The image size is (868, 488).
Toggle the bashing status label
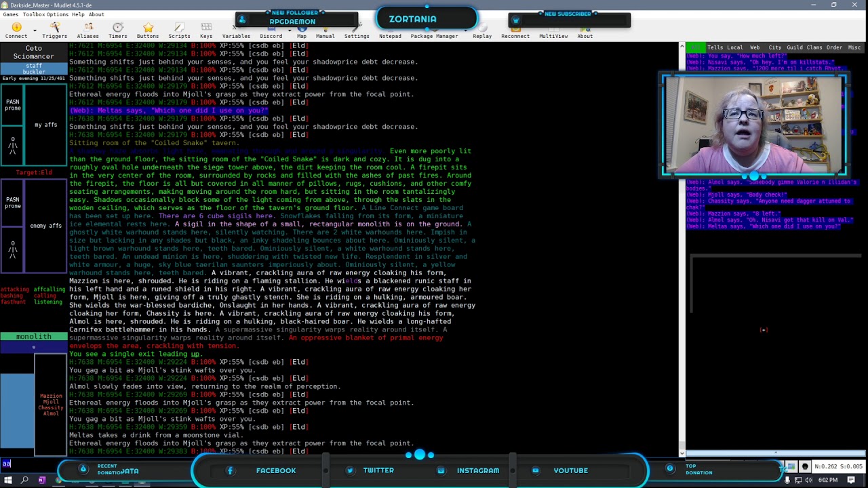(x=12, y=296)
